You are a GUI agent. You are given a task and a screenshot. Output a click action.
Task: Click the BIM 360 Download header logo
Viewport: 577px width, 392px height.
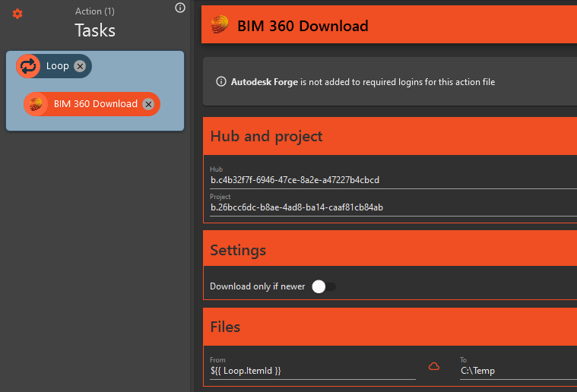click(x=220, y=24)
